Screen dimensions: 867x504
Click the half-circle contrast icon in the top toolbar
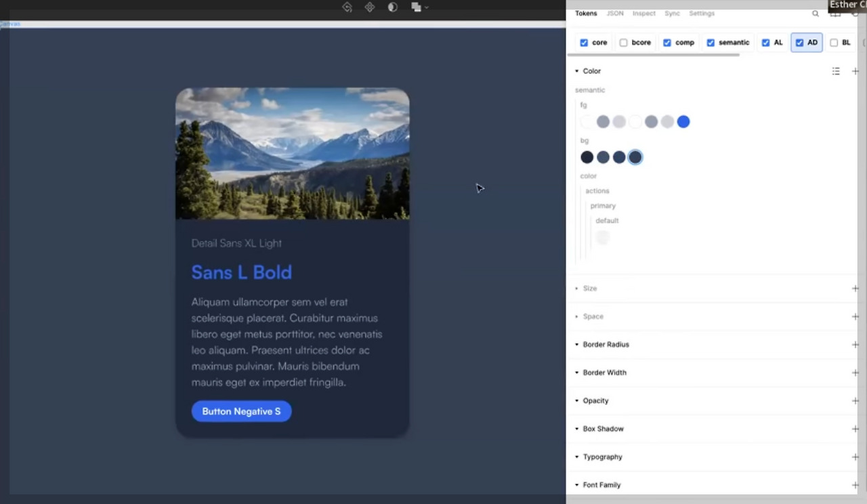pos(392,7)
